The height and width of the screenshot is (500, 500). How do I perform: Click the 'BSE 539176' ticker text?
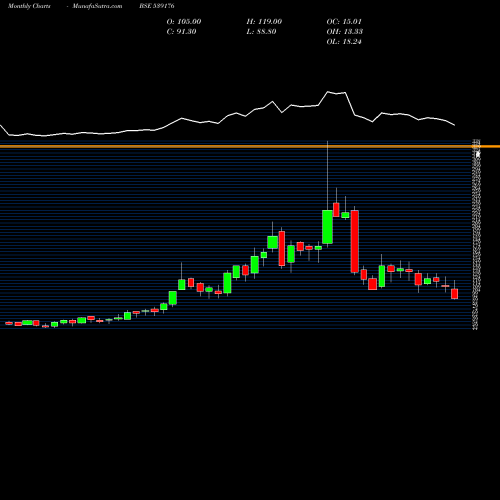157,6
